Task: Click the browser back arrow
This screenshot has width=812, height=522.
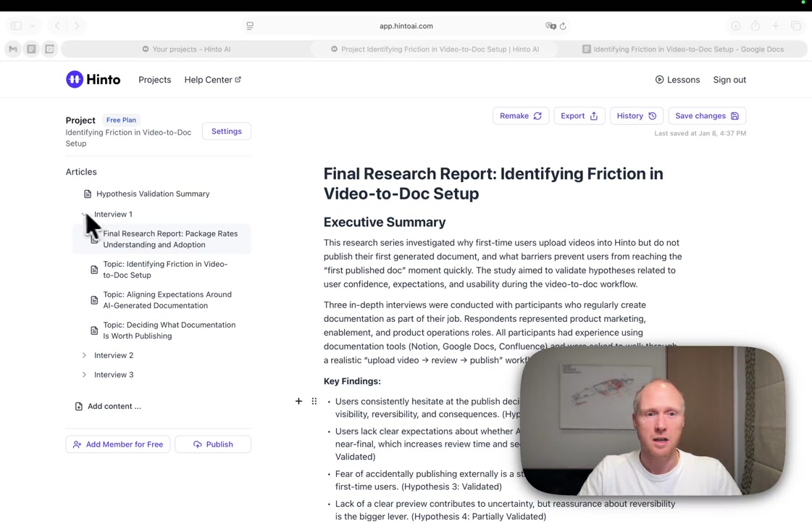Action: click(x=57, y=26)
